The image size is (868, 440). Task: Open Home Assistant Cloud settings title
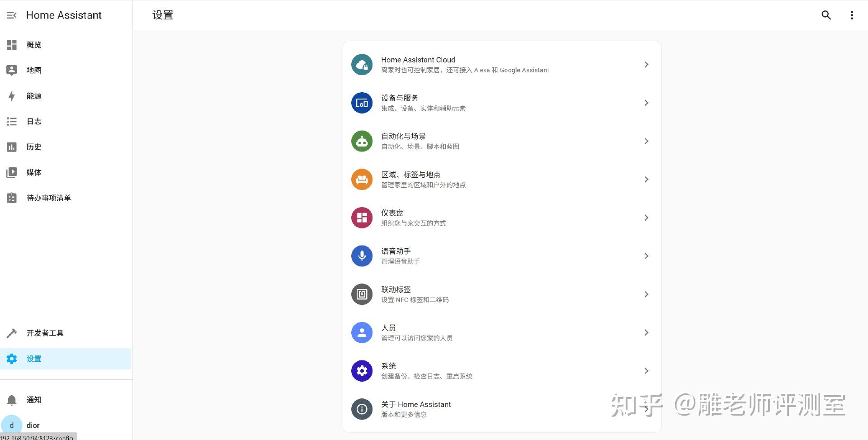(x=418, y=60)
